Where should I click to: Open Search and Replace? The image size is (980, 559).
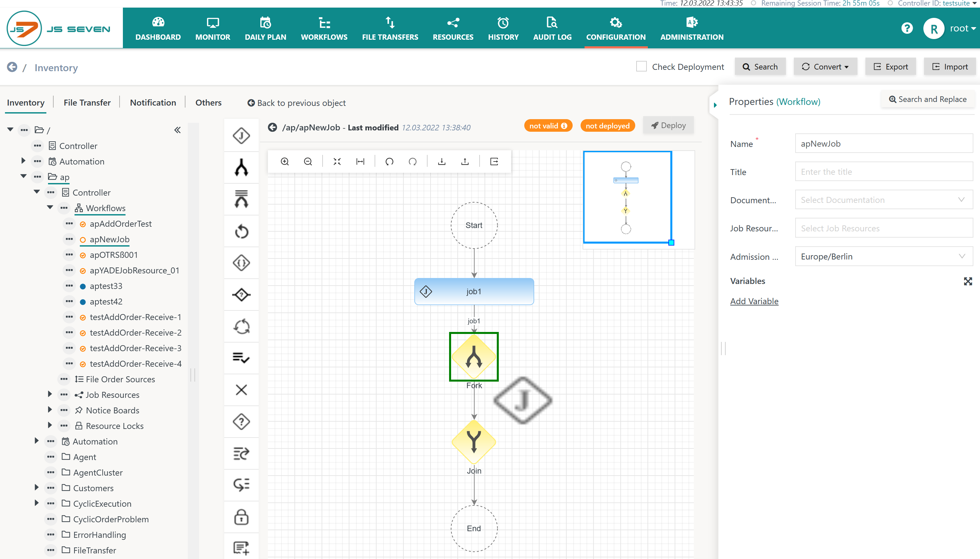click(x=927, y=99)
